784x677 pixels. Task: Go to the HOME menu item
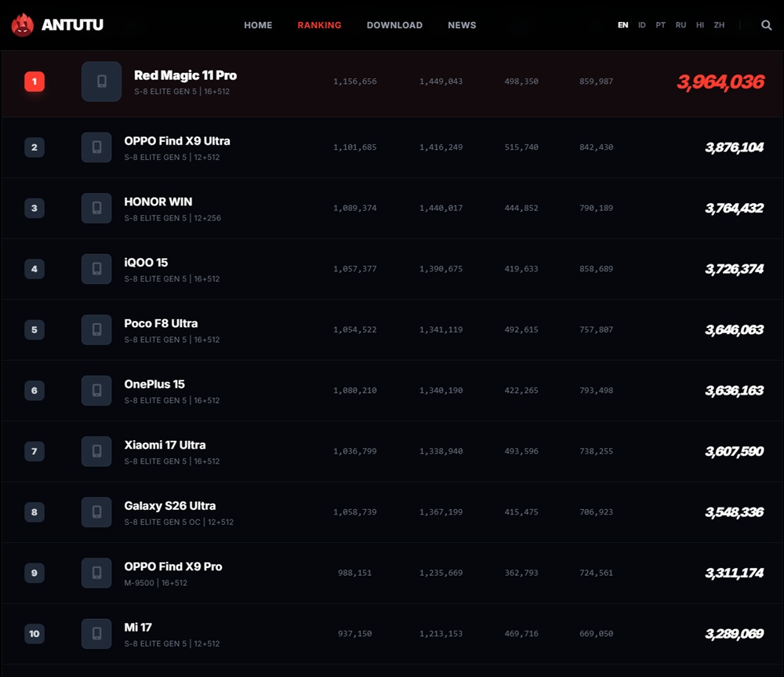tap(258, 25)
